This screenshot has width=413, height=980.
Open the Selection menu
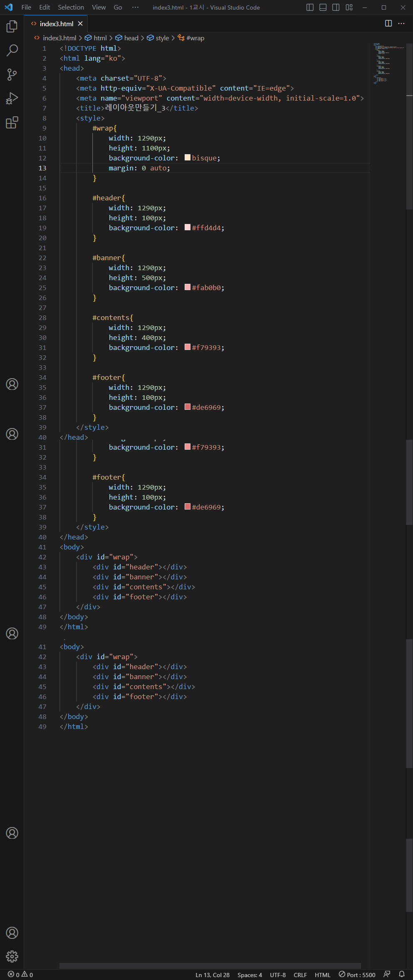point(71,7)
